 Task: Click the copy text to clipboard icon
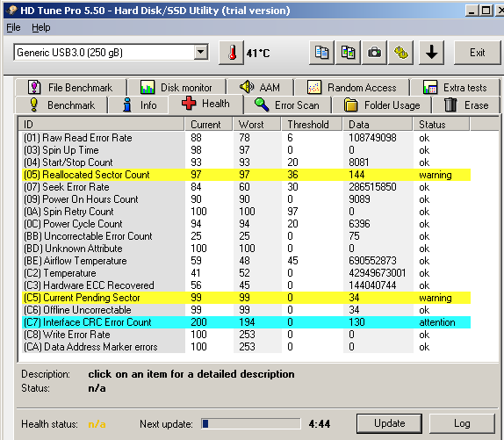tap(321, 53)
